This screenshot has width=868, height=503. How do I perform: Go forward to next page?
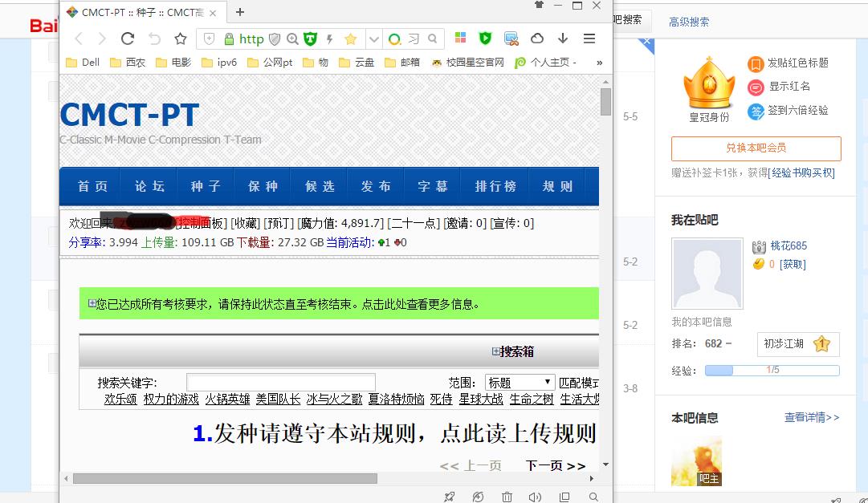[x=102, y=39]
